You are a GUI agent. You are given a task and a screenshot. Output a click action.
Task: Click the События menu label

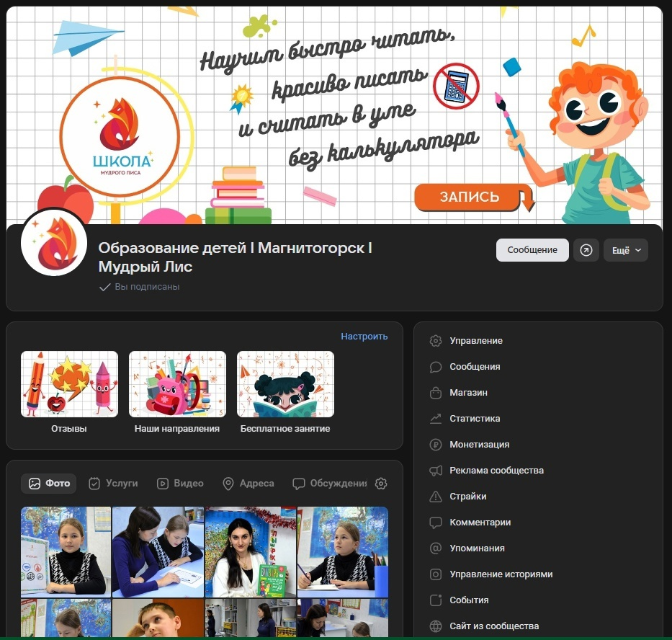[469, 600]
